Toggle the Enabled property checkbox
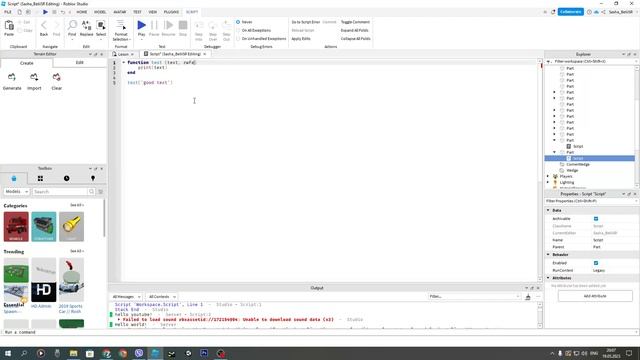Screen dimensions: 640x360 coord(596,263)
